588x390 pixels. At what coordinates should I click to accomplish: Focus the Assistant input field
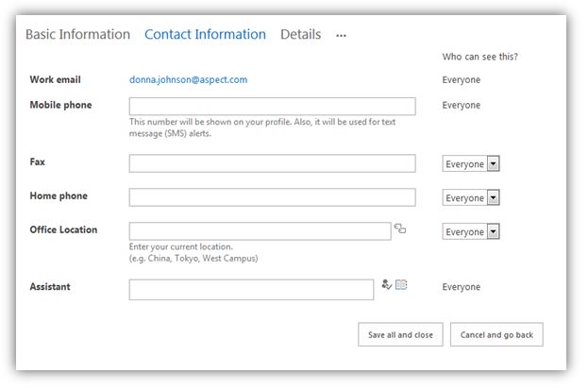(x=251, y=289)
